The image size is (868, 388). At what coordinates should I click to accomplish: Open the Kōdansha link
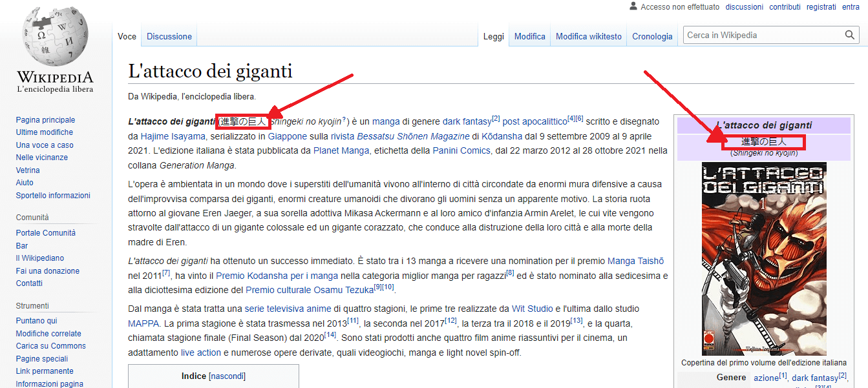pos(503,136)
